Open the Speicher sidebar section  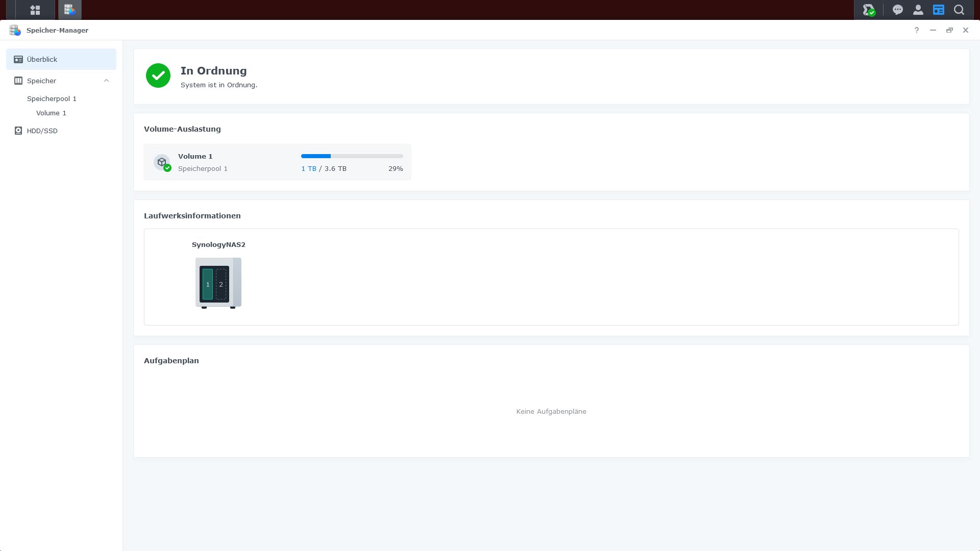click(x=42, y=81)
